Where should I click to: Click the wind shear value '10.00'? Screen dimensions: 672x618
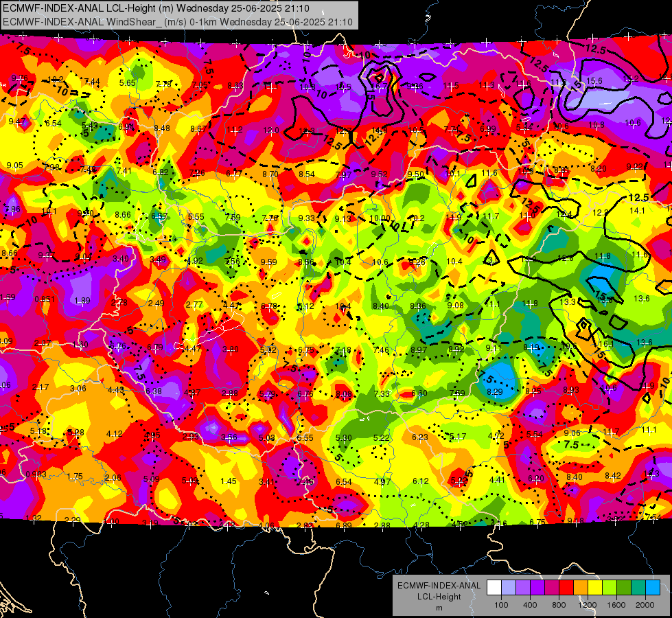[x=380, y=218]
